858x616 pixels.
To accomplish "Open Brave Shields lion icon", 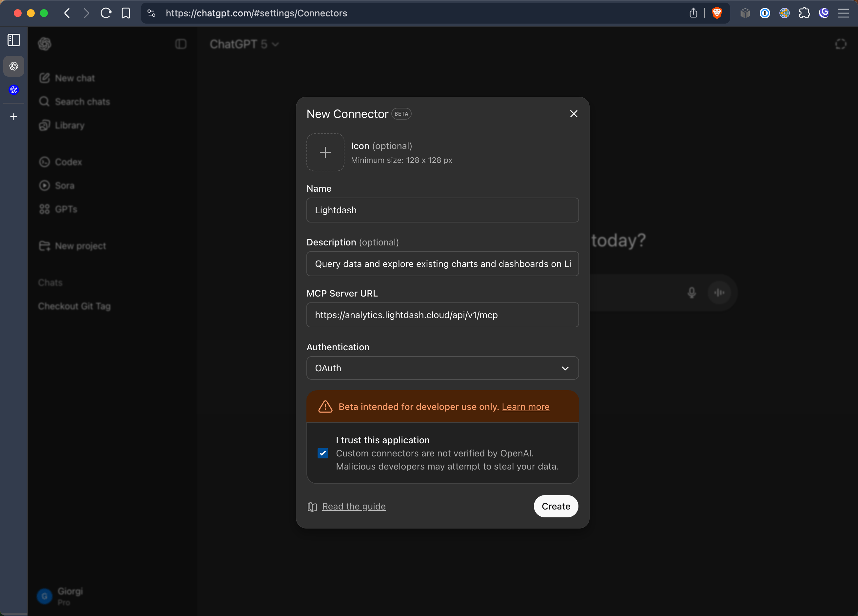I will [716, 13].
